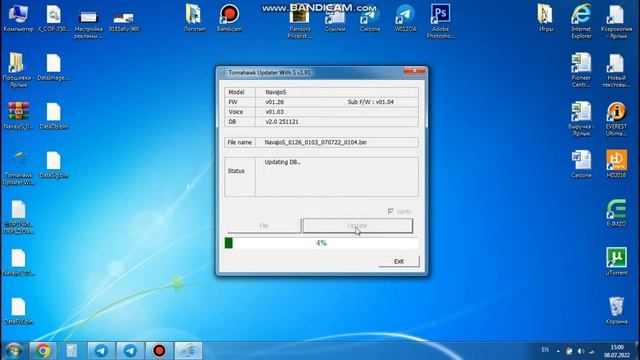Select the Carzone Word document icon

581,164
